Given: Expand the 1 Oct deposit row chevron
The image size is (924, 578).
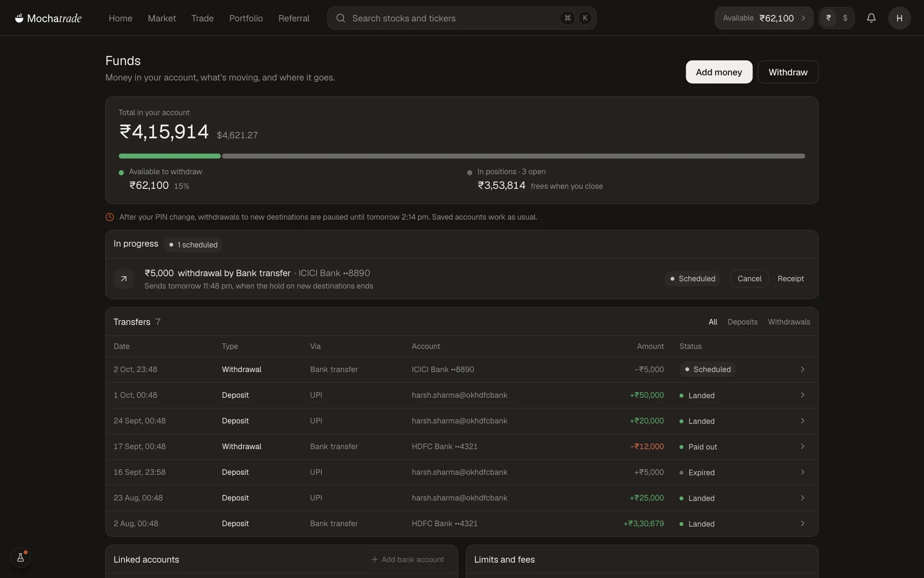Looking at the screenshot, I should click(x=803, y=395).
